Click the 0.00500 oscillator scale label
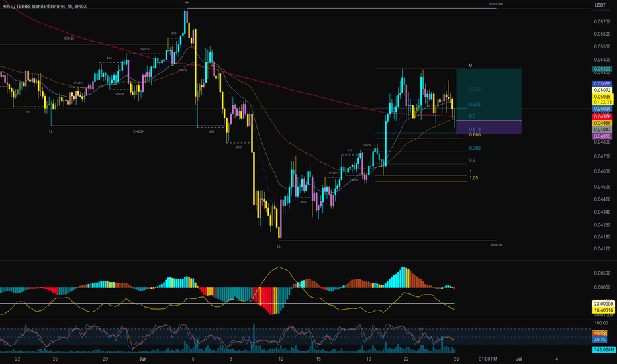 click(602, 273)
